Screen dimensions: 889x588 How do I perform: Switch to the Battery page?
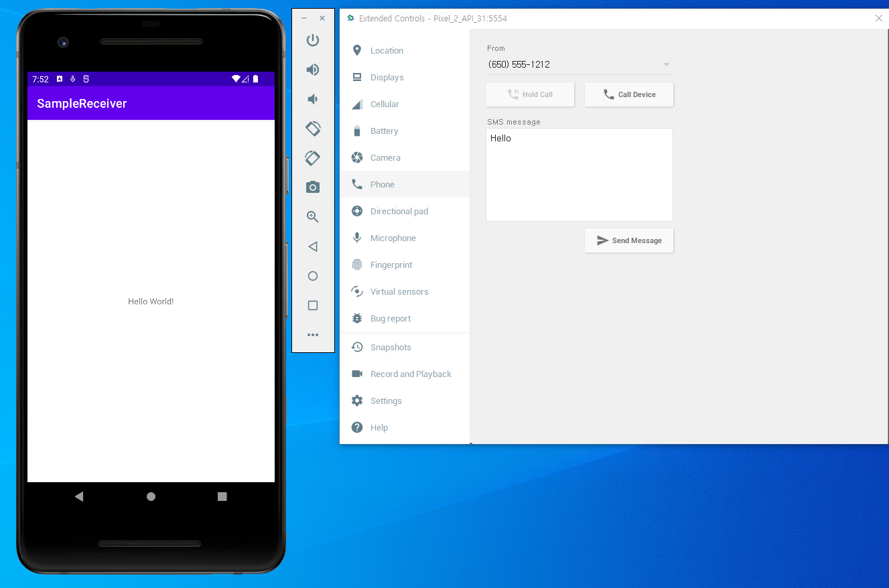[x=405, y=131]
